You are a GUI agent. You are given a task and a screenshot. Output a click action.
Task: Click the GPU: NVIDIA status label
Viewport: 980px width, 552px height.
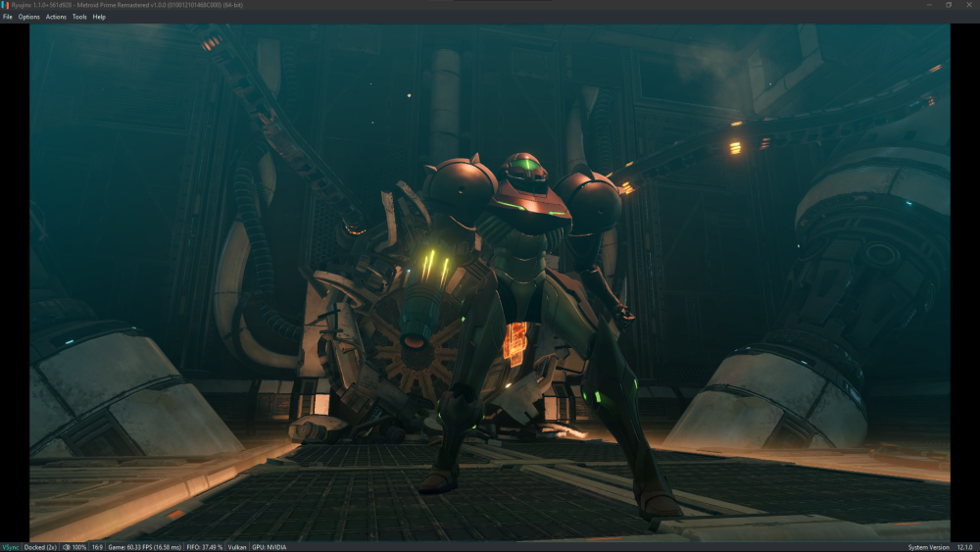pos(269,547)
